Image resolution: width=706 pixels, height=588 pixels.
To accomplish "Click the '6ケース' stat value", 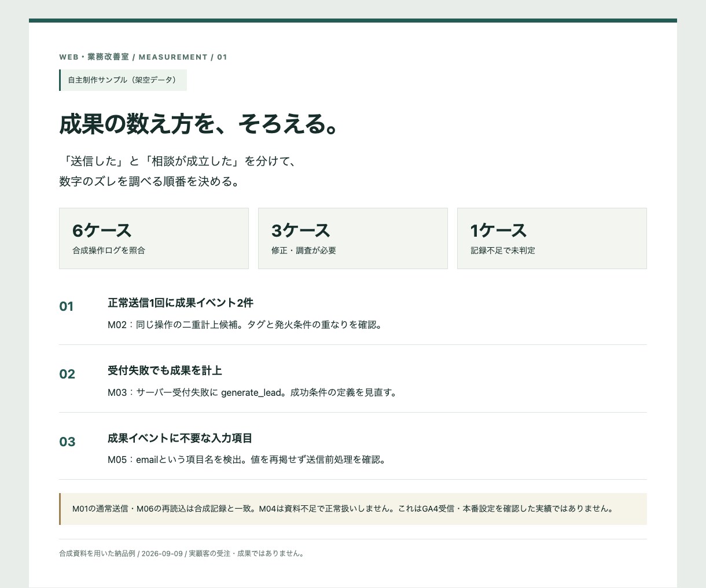I will click(x=102, y=230).
